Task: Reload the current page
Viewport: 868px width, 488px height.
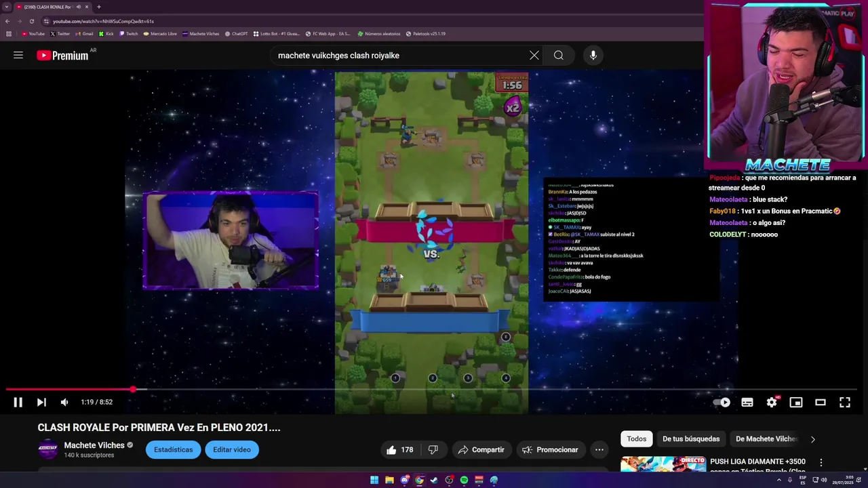Action: (31, 21)
